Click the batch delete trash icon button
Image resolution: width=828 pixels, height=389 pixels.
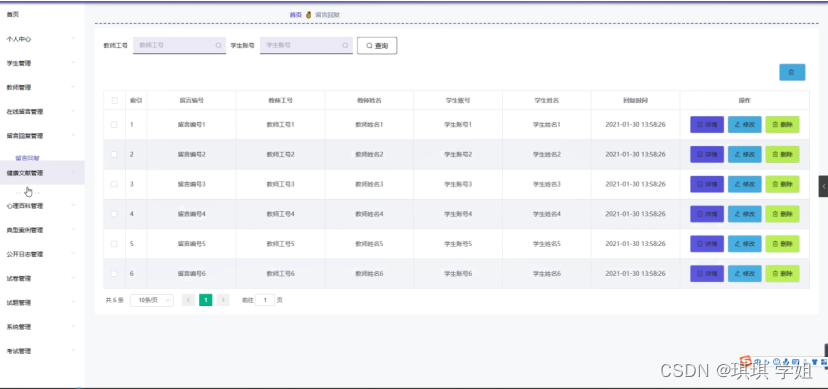coord(792,72)
